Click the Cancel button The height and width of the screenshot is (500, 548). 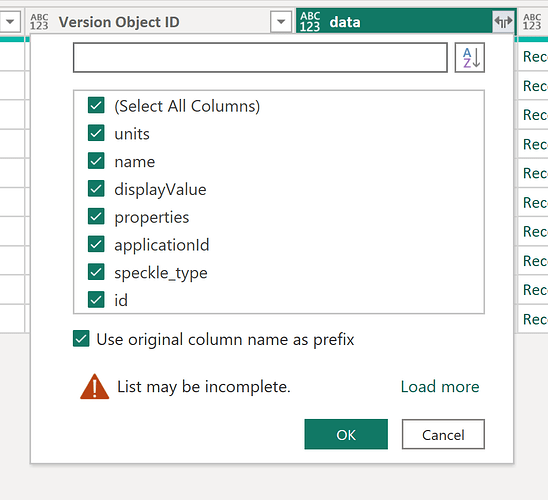[443, 434]
